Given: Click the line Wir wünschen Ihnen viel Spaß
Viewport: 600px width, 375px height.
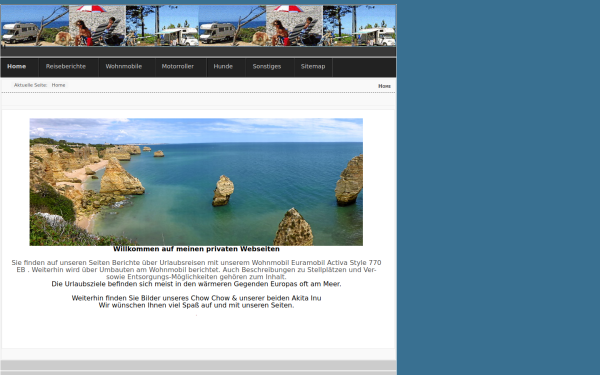Looking at the screenshot, I should pos(196,305).
